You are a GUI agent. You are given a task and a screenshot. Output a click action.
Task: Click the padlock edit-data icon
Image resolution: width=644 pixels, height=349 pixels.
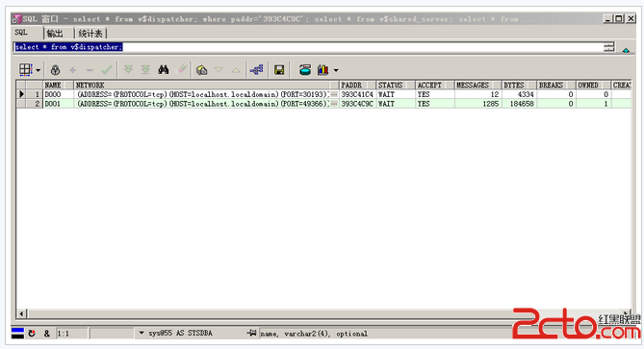(x=56, y=70)
